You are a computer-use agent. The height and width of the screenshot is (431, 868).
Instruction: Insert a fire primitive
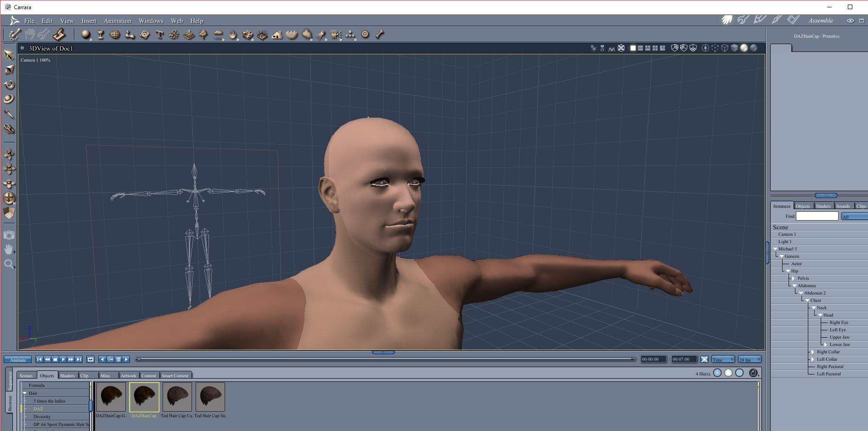233,34
